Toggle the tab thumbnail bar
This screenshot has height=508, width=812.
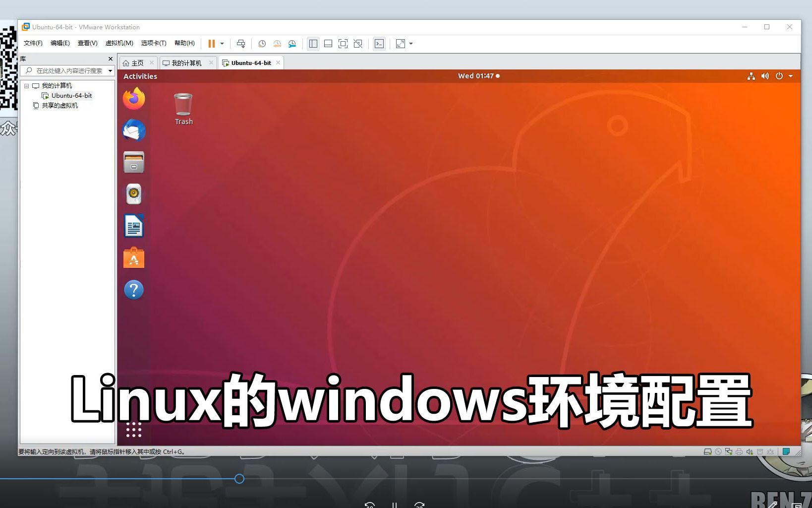(328, 44)
